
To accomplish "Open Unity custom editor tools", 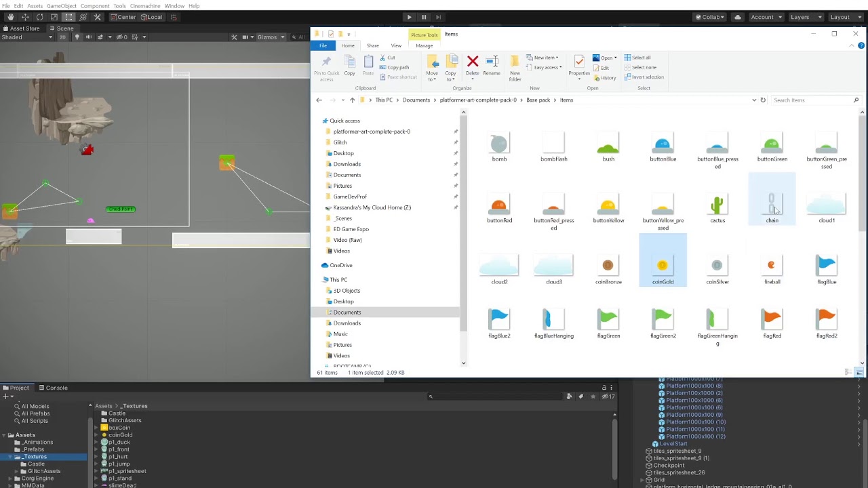I will (97, 17).
